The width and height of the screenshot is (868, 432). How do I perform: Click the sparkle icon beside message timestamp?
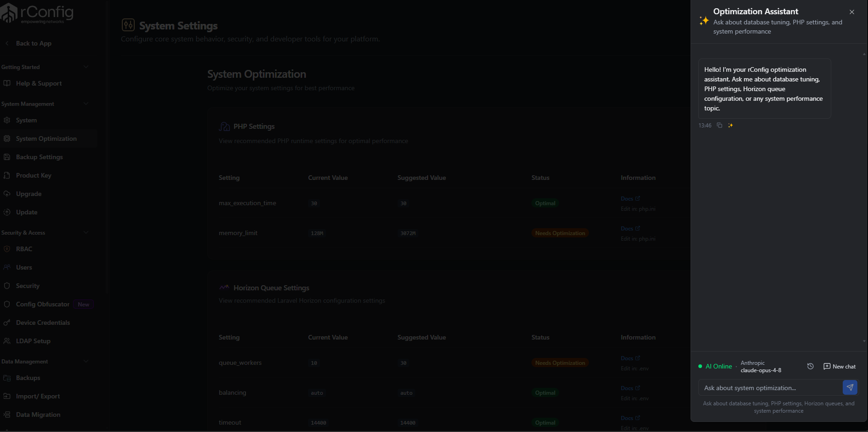(731, 125)
